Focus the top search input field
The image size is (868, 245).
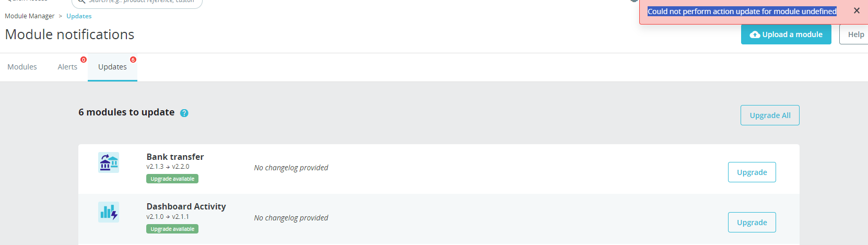pos(137,2)
